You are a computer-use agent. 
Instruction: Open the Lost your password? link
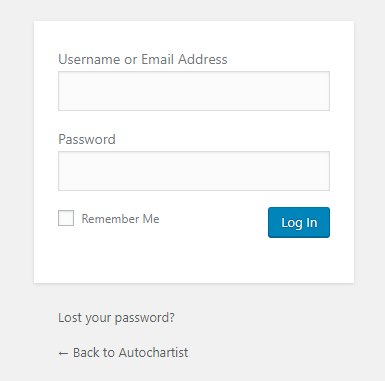[116, 318]
